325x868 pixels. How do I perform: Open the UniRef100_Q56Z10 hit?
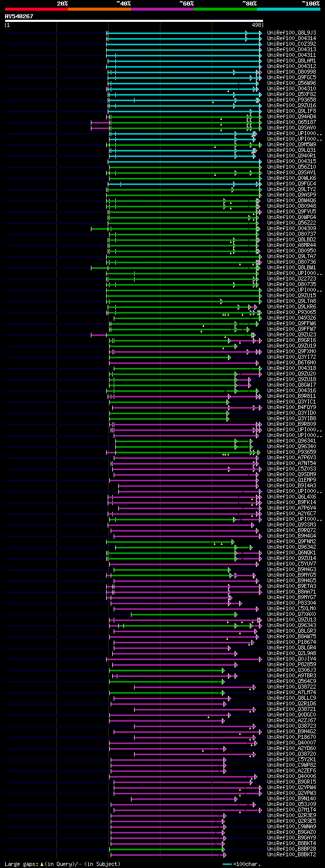click(x=292, y=167)
